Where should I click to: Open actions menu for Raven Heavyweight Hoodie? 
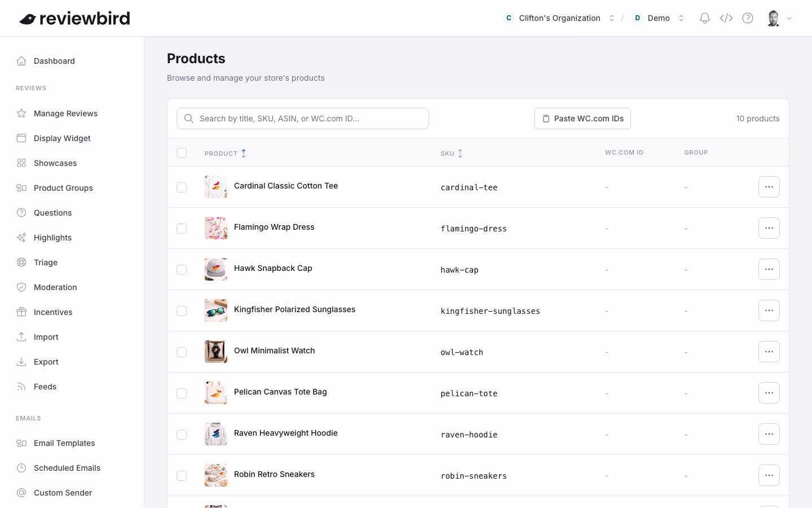pyautogui.click(x=769, y=434)
